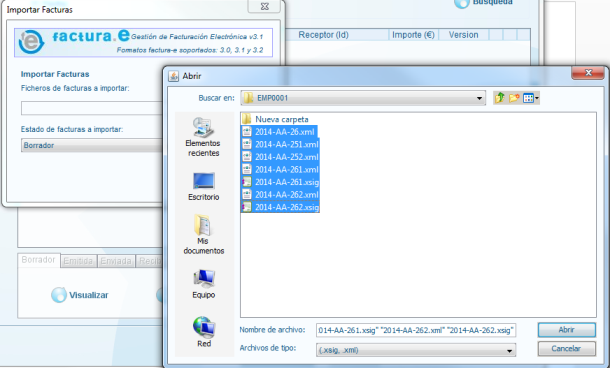
Task: Select file 2014-AA-262.xml
Action: tap(280, 194)
